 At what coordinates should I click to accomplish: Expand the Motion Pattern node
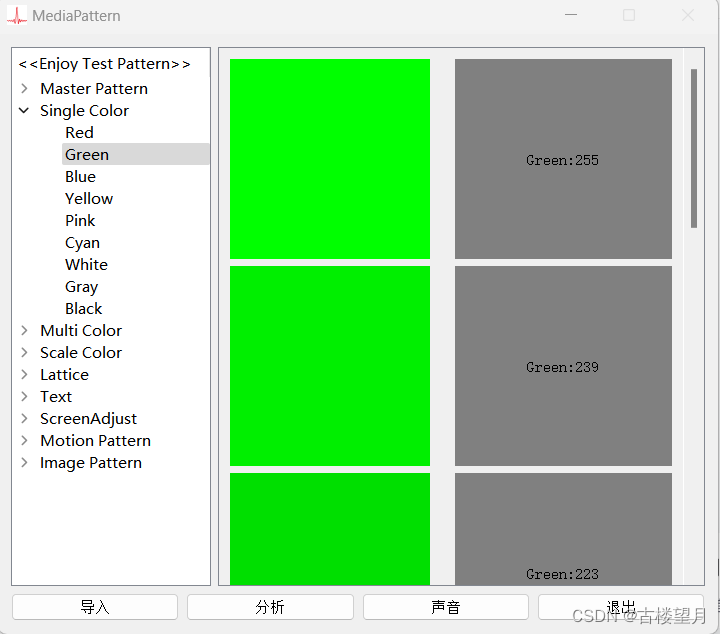(25, 440)
